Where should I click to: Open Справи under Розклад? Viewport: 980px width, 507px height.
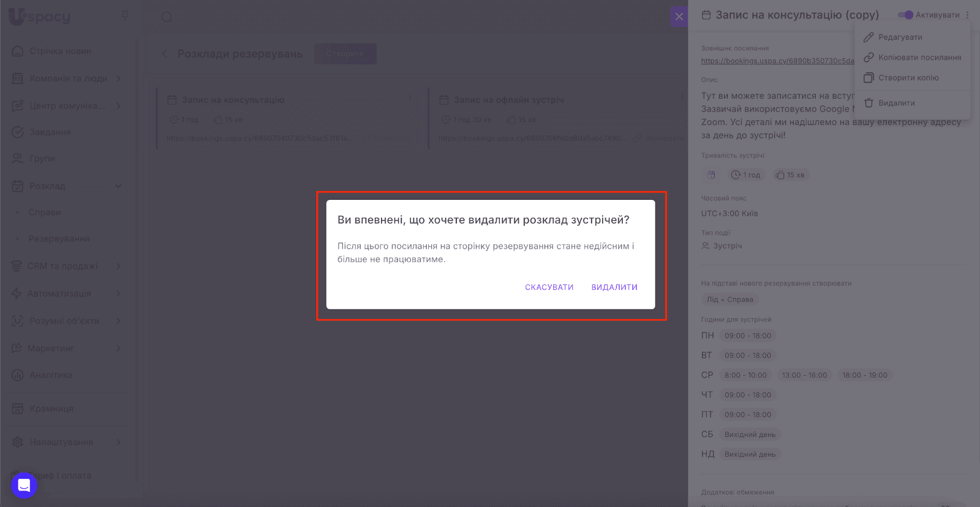45,212
